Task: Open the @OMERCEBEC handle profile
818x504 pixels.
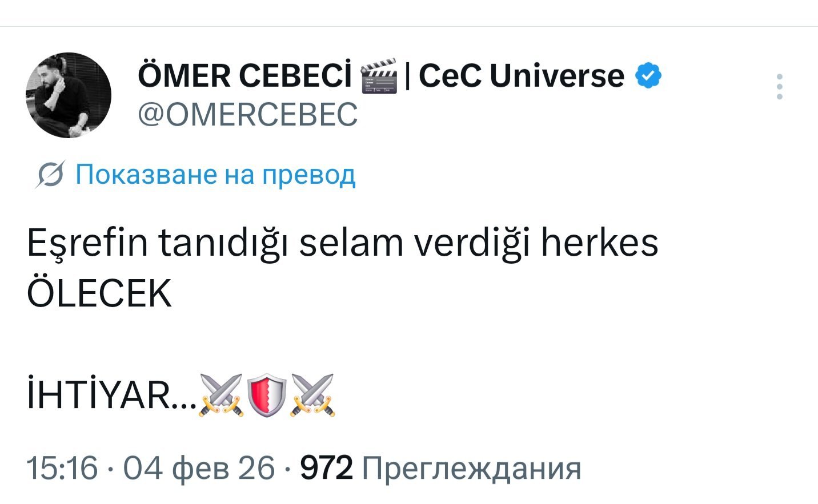Action: click(247, 114)
